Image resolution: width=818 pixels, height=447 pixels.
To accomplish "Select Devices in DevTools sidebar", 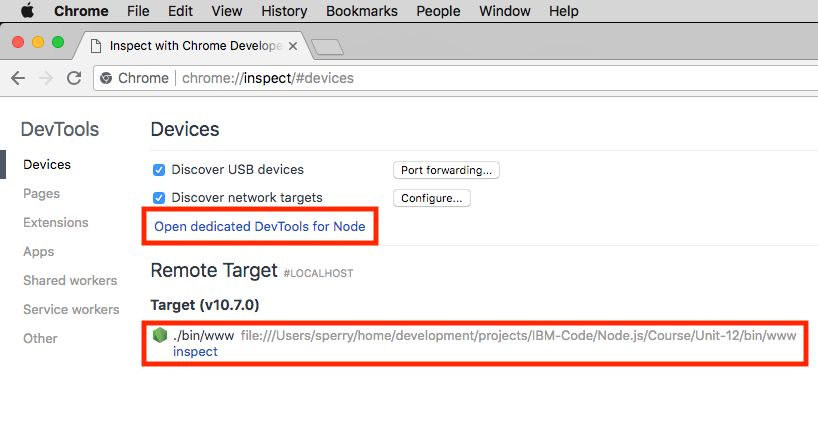I will click(47, 165).
